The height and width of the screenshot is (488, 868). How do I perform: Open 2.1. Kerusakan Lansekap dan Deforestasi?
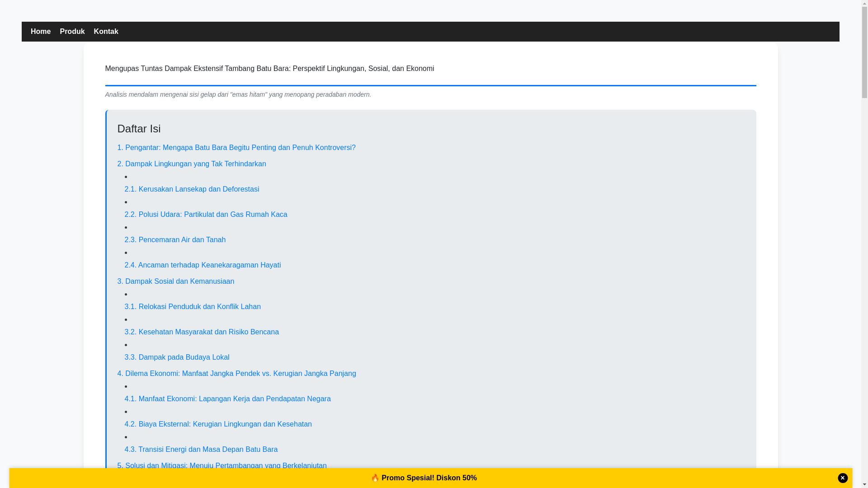click(192, 189)
